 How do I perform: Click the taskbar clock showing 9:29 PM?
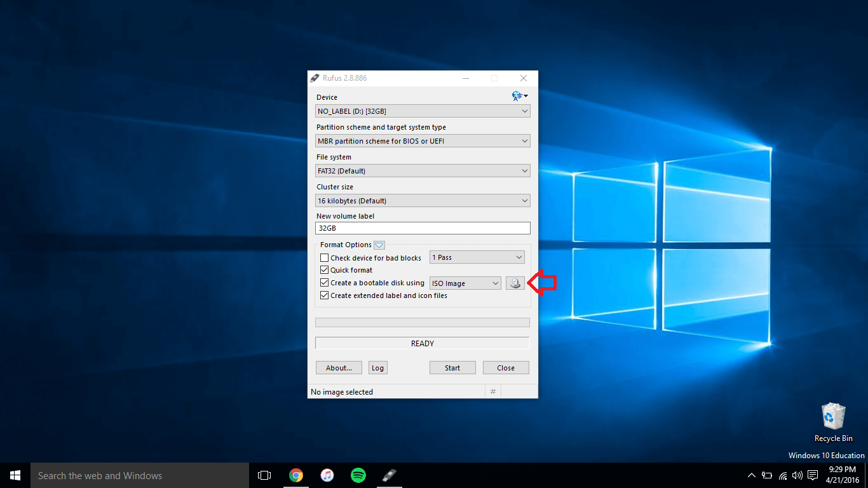(x=843, y=475)
